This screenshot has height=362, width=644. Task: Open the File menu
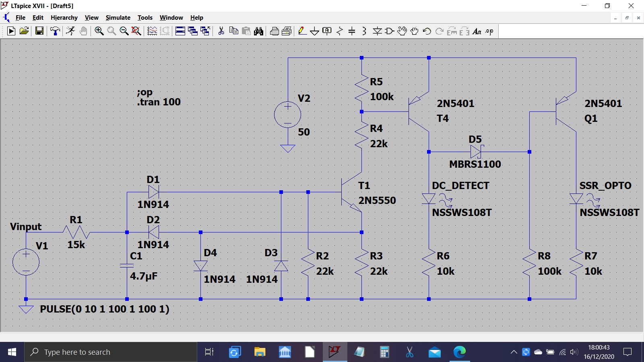(x=20, y=18)
